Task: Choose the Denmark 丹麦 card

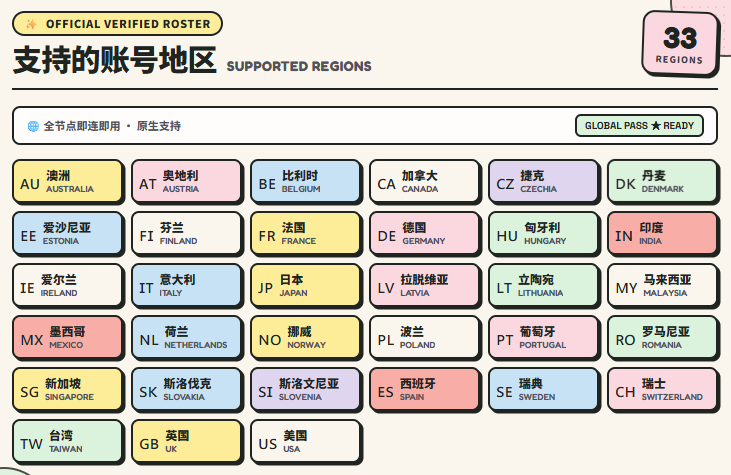Action: [x=662, y=181]
